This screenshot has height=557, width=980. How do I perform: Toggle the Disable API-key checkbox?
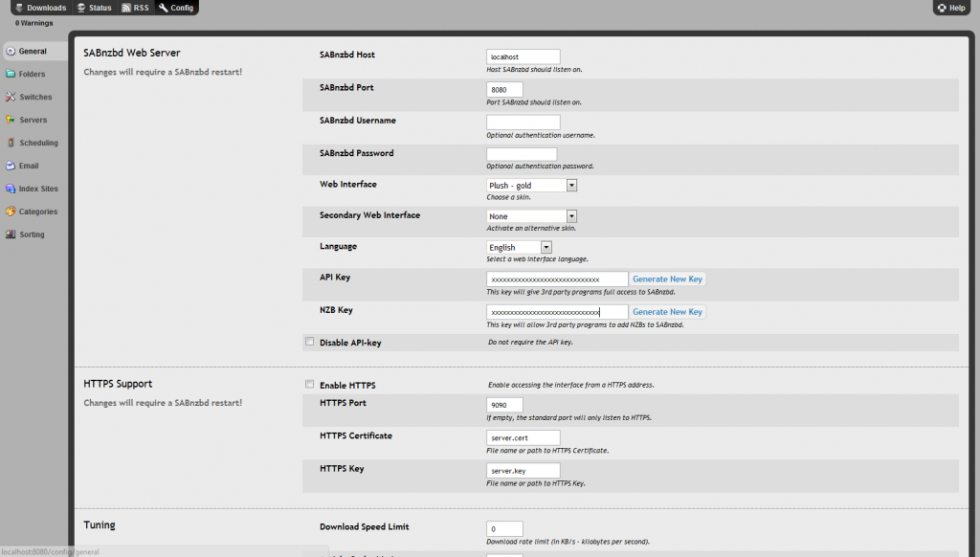309,342
